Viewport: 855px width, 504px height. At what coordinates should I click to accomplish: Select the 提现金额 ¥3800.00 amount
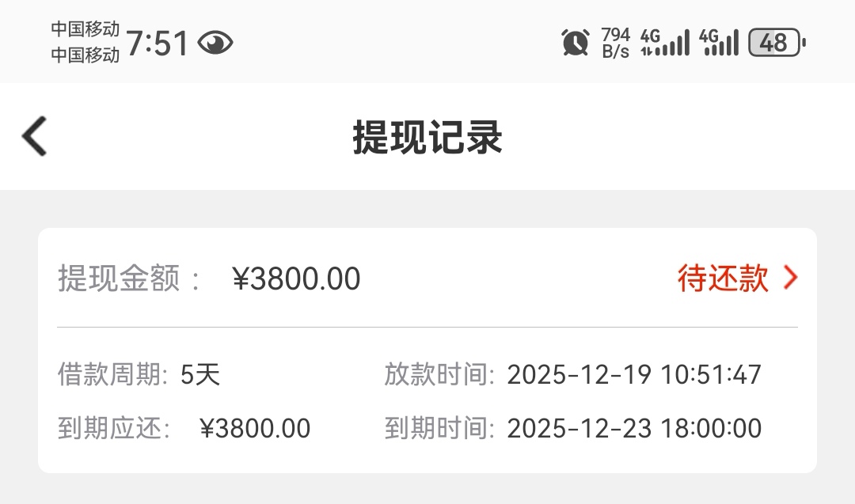[x=296, y=279]
